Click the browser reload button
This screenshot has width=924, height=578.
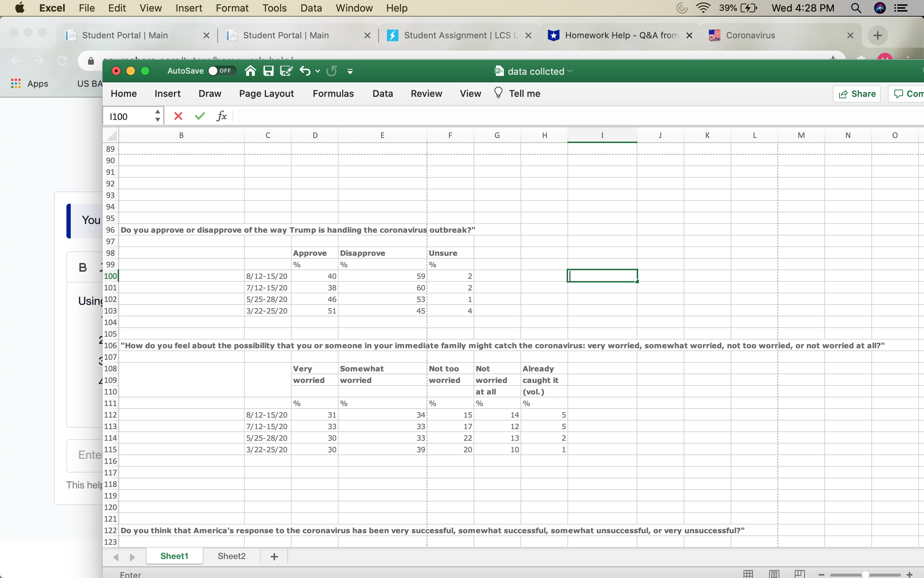coord(62,60)
